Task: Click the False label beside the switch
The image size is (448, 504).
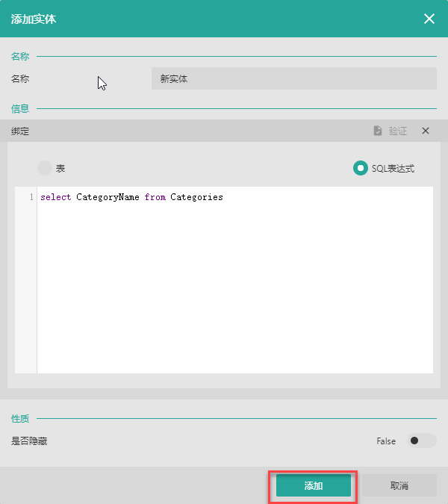Action: pyautogui.click(x=386, y=441)
